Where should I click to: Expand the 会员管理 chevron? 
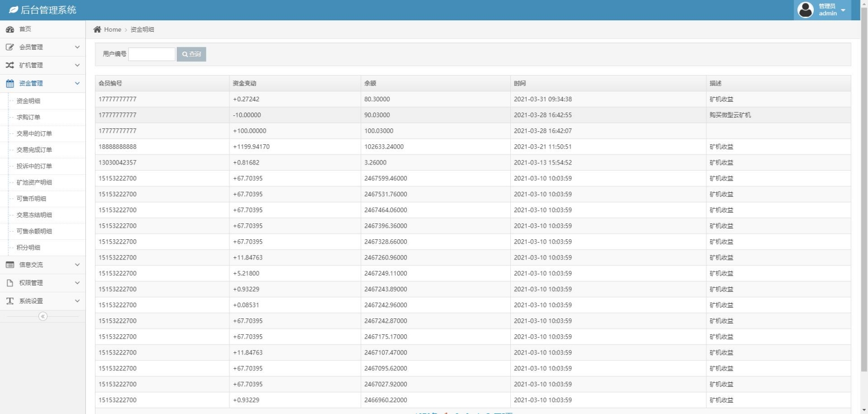point(77,47)
